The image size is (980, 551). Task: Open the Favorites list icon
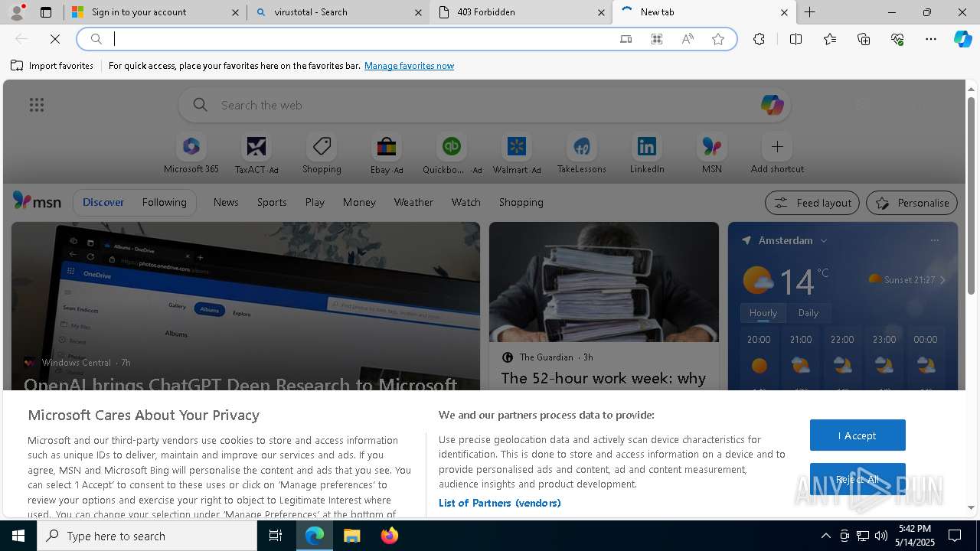[830, 39]
